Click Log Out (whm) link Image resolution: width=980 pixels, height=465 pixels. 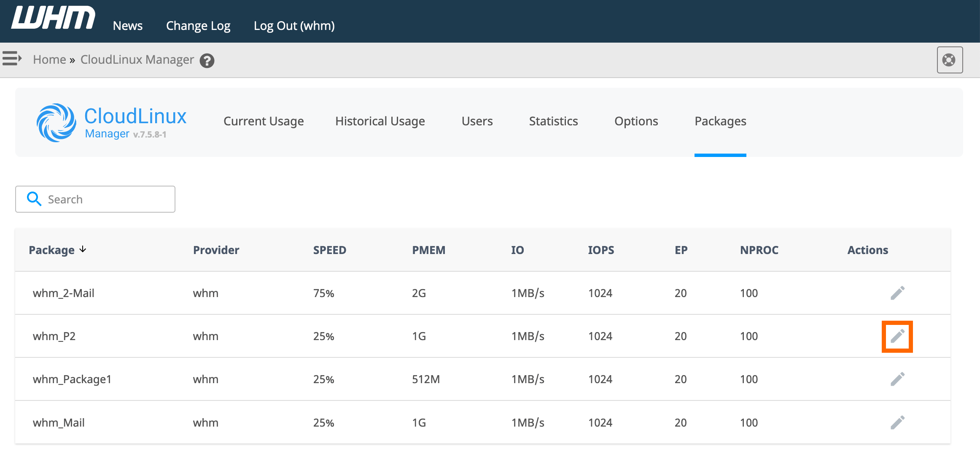pyautogui.click(x=294, y=26)
